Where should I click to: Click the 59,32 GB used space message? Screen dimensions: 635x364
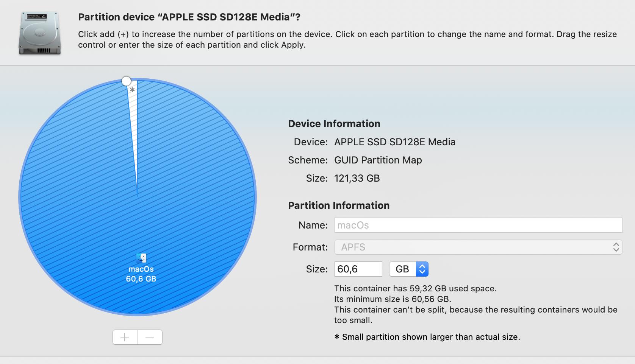click(415, 288)
